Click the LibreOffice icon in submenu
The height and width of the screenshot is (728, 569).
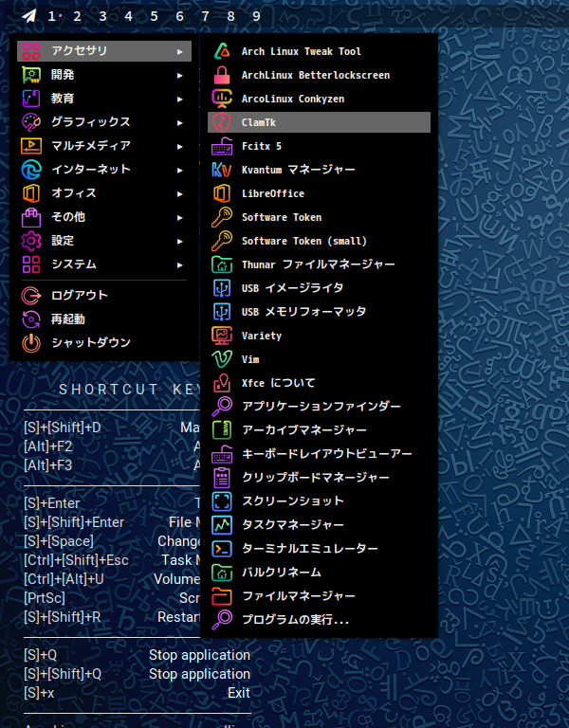tap(222, 193)
